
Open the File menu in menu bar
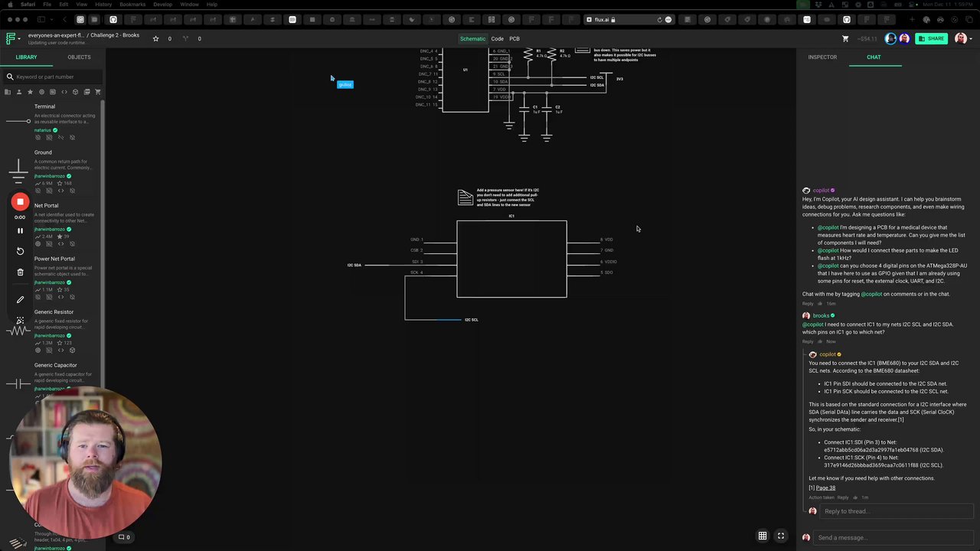(47, 5)
